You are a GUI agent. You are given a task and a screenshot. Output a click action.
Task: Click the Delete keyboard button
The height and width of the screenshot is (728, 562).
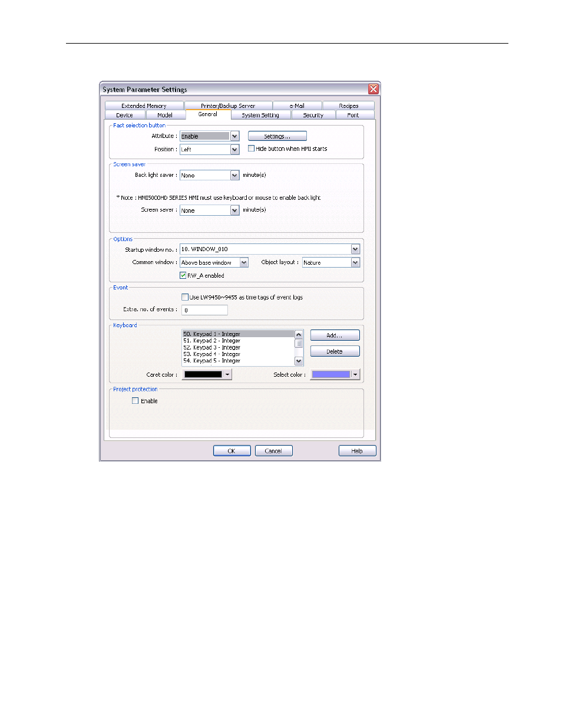pos(335,351)
